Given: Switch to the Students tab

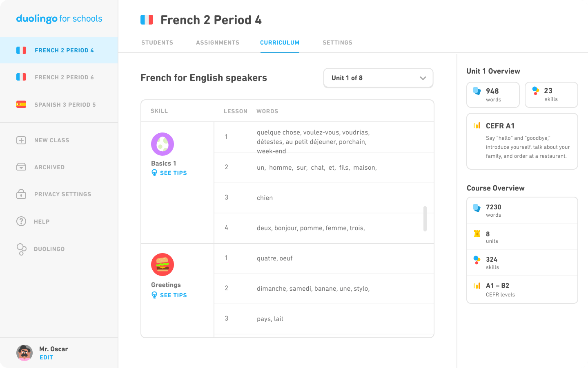Looking at the screenshot, I should coord(157,43).
